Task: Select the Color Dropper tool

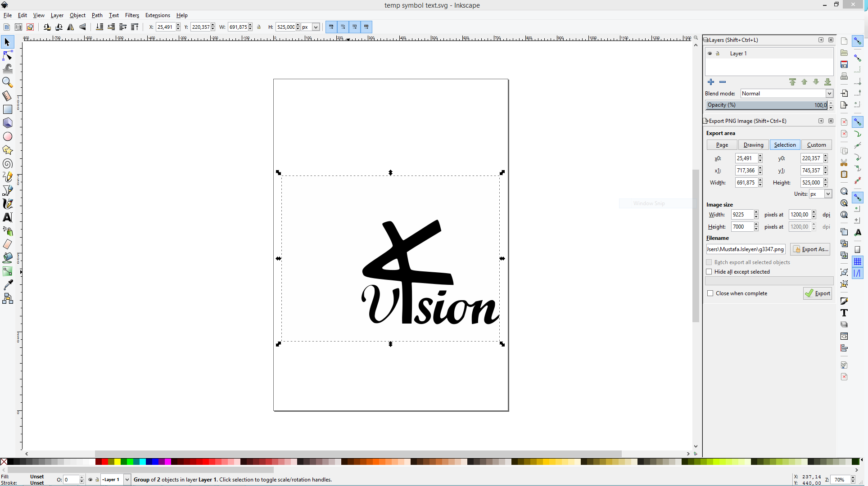Action: click(8, 285)
